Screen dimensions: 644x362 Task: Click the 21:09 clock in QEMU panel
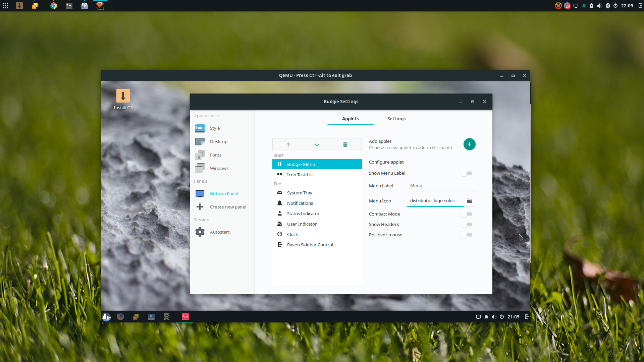(x=513, y=317)
